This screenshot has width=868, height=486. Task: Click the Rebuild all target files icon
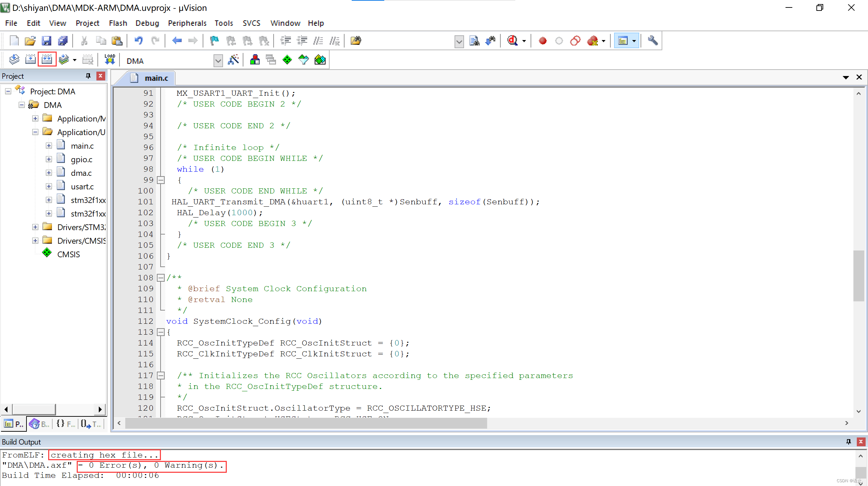pyautogui.click(x=47, y=60)
